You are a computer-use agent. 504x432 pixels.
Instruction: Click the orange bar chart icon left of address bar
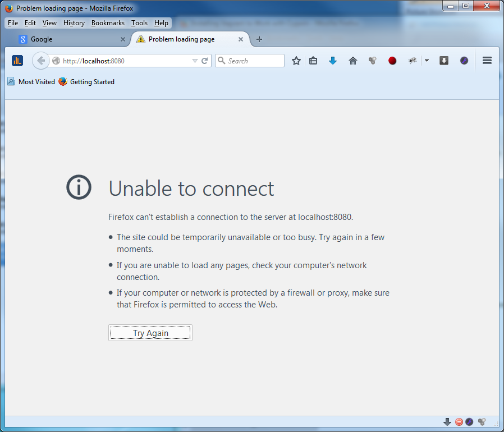pos(17,61)
